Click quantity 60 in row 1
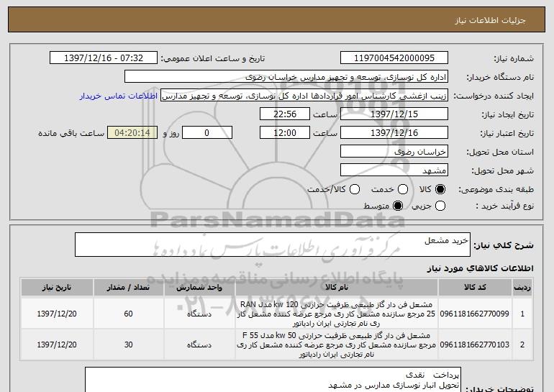The width and height of the screenshot is (554, 392). [128, 314]
